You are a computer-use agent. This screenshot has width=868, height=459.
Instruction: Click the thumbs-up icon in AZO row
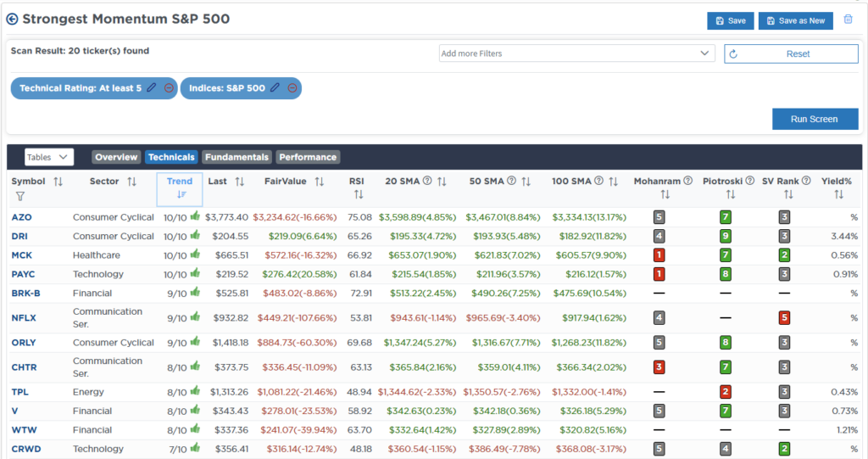coord(195,216)
